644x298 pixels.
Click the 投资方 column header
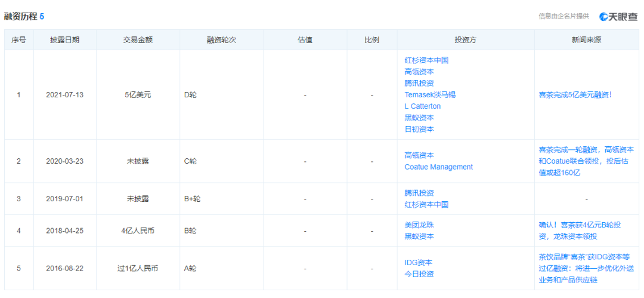point(465,40)
